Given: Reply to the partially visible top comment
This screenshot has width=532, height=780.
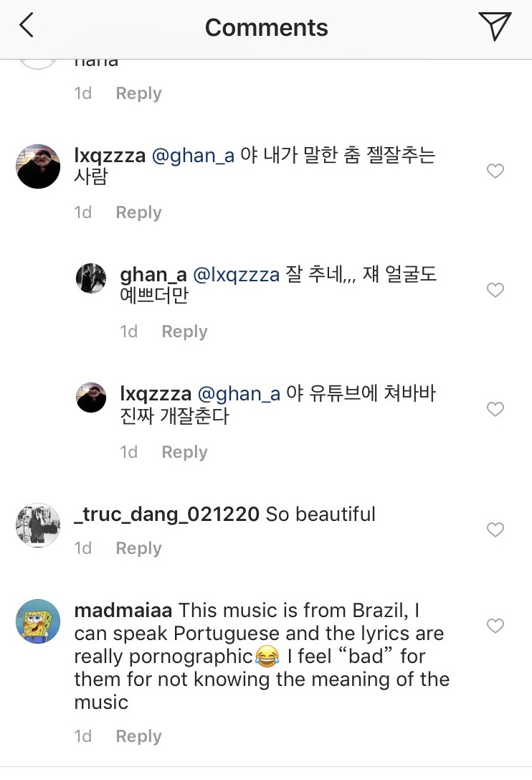Looking at the screenshot, I should coord(138,93).
